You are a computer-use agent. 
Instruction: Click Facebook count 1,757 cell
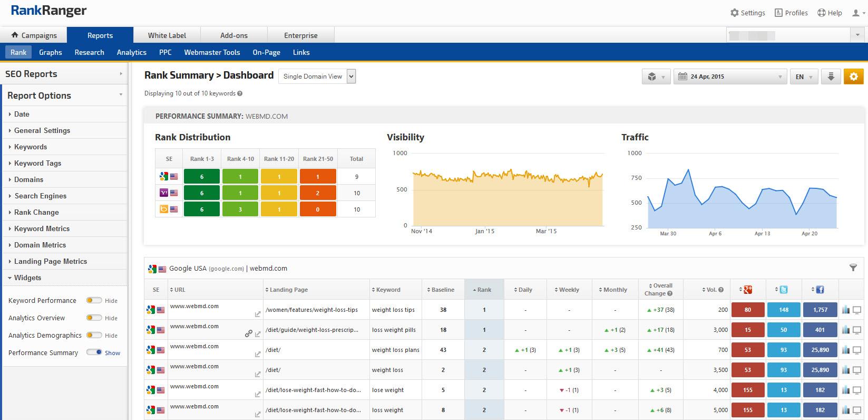click(x=820, y=310)
